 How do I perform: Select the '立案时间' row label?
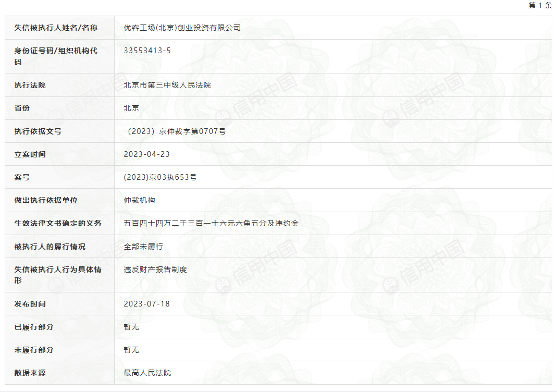pos(30,154)
